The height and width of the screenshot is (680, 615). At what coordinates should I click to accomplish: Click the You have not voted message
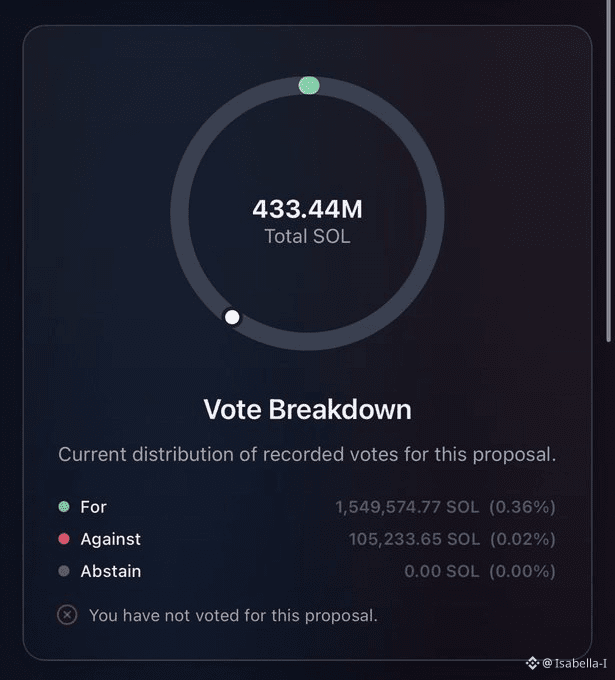pyautogui.click(x=233, y=615)
